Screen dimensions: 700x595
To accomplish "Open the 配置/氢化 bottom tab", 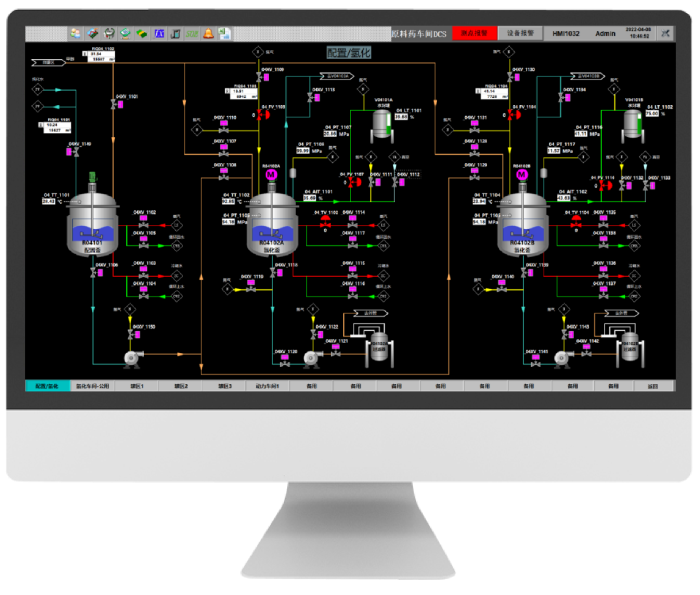I will [x=47, y=386].
